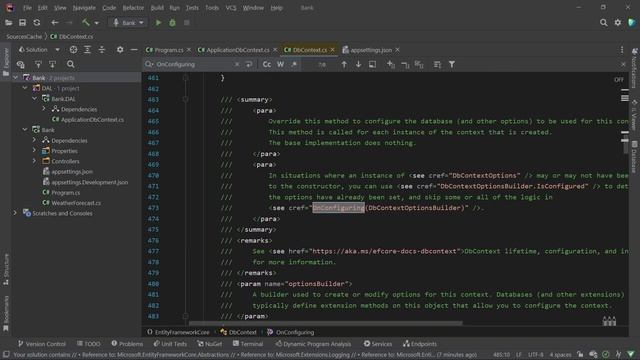
Task: Navigate back with the left arrow
Action: tap(55, 23)
